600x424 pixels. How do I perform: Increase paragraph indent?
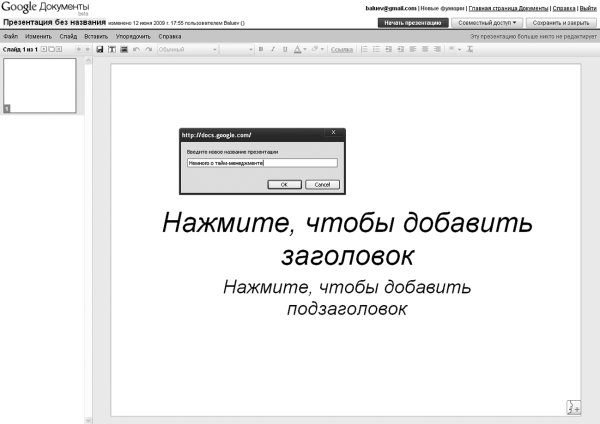[x=401, y=49]
